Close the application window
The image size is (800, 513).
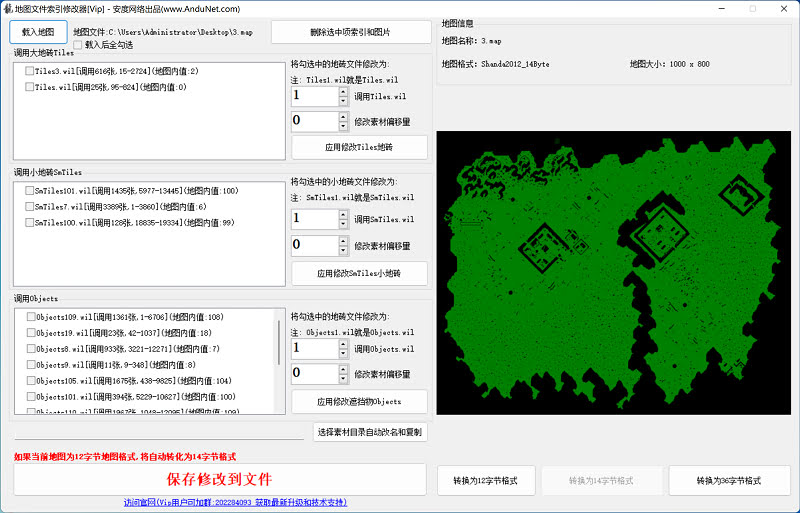784,9
